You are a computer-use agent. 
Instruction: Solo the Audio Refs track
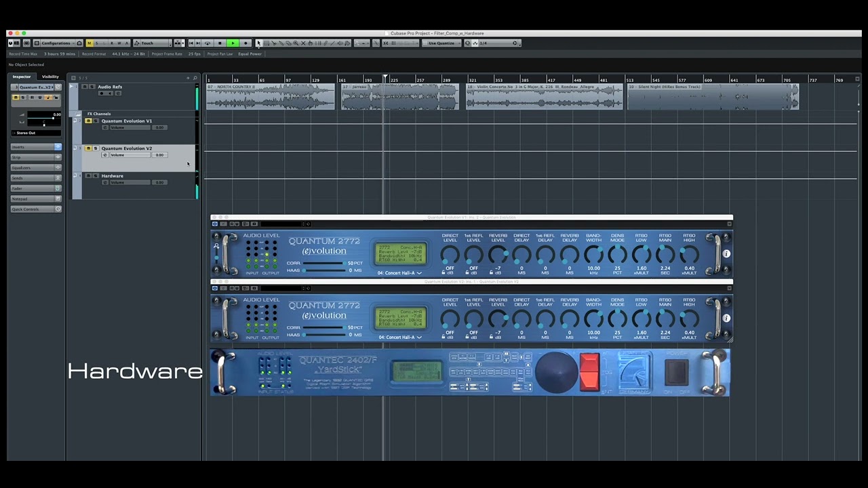(92, 87)
